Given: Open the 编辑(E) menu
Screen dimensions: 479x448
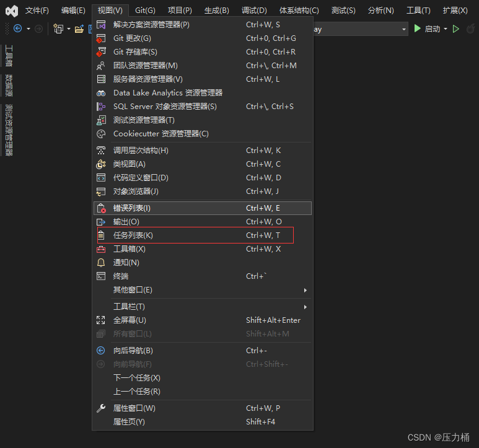Looking at the screenshot, I should click(x=73, y=11).
